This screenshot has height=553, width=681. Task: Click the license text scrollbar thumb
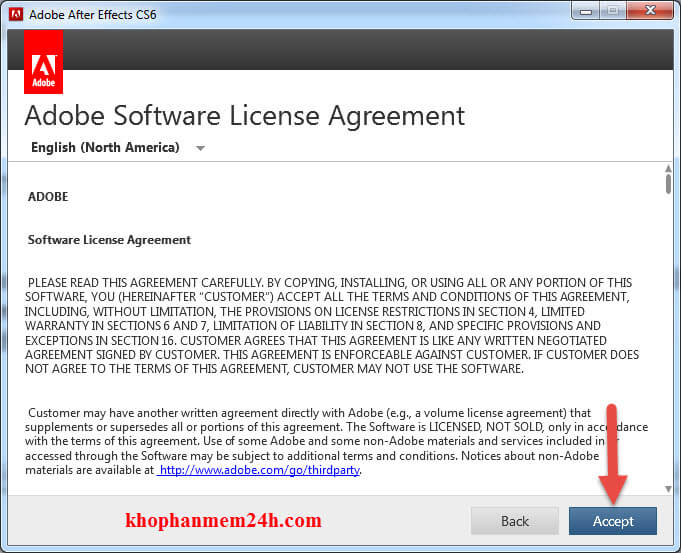[667, 185]
